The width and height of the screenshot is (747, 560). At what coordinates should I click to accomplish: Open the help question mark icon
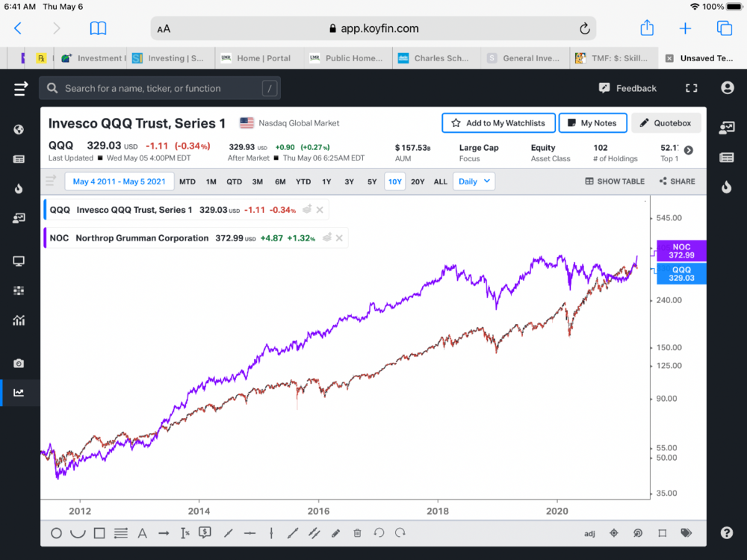pos(727,533)
